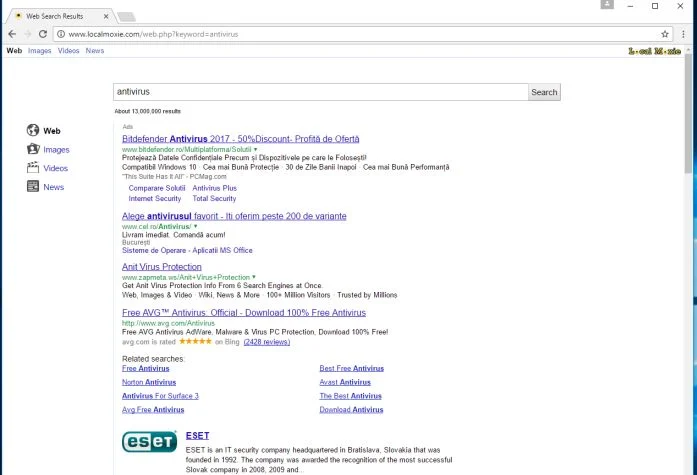This screenshot has height=475, width=697.
Task: Click the globe Web icon in sidebar
Action: click(x=33, y=130)
